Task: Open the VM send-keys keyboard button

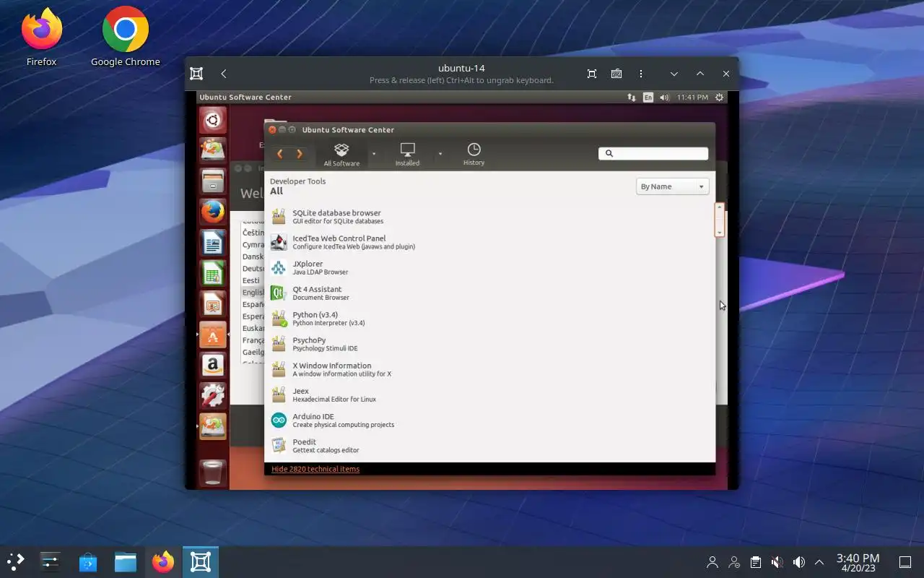Action: tap(616, 74)
